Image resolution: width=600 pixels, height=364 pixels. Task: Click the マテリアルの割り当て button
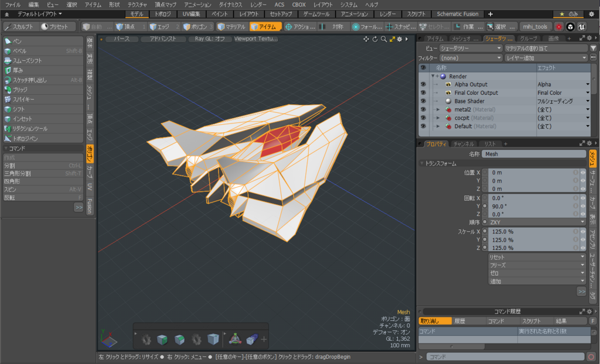click(x=546, y=48)
